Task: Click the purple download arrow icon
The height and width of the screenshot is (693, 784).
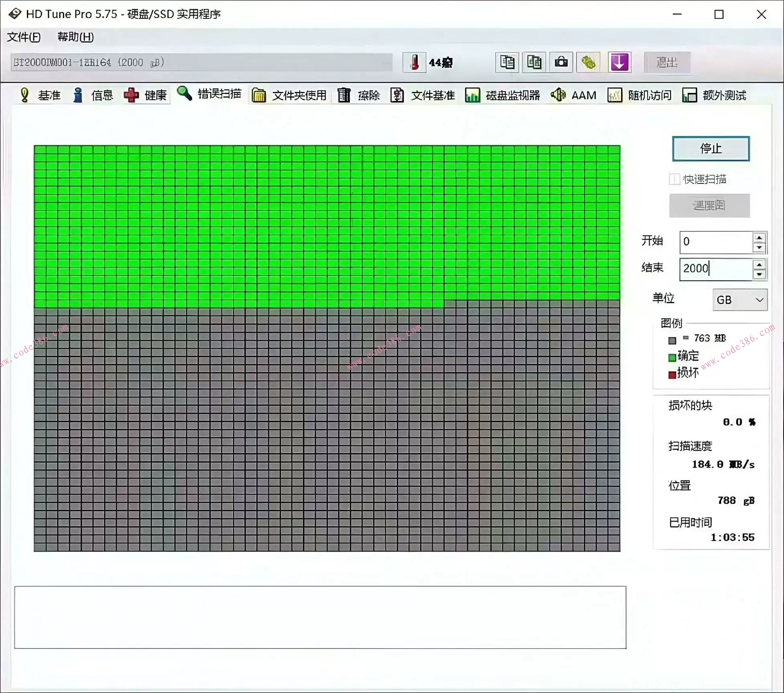Action: (x=619, y=62)
